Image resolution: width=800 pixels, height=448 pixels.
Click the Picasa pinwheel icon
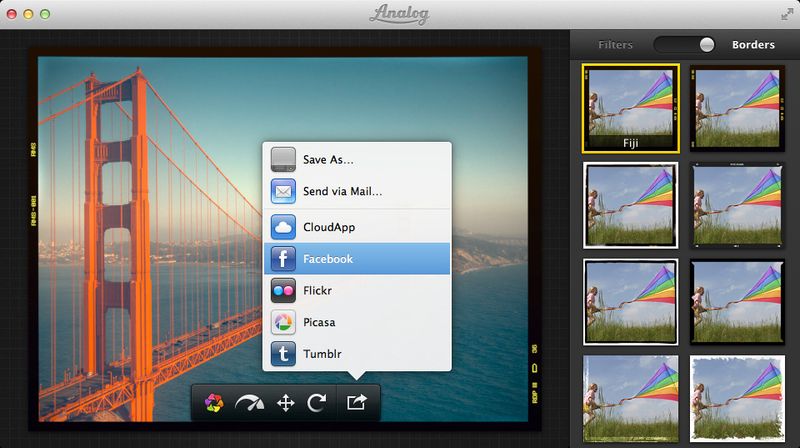pyautogui.click(x=283, y=322)
